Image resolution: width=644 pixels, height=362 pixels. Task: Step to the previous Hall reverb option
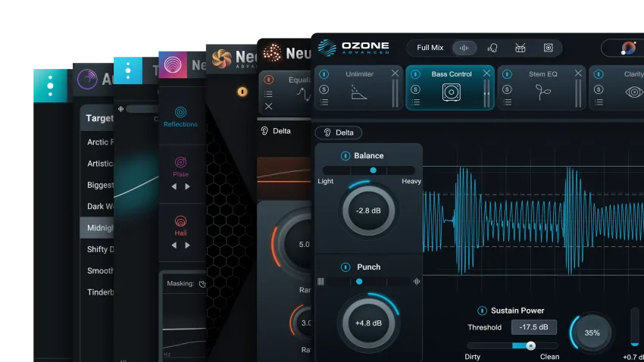[x=174, y=245]
